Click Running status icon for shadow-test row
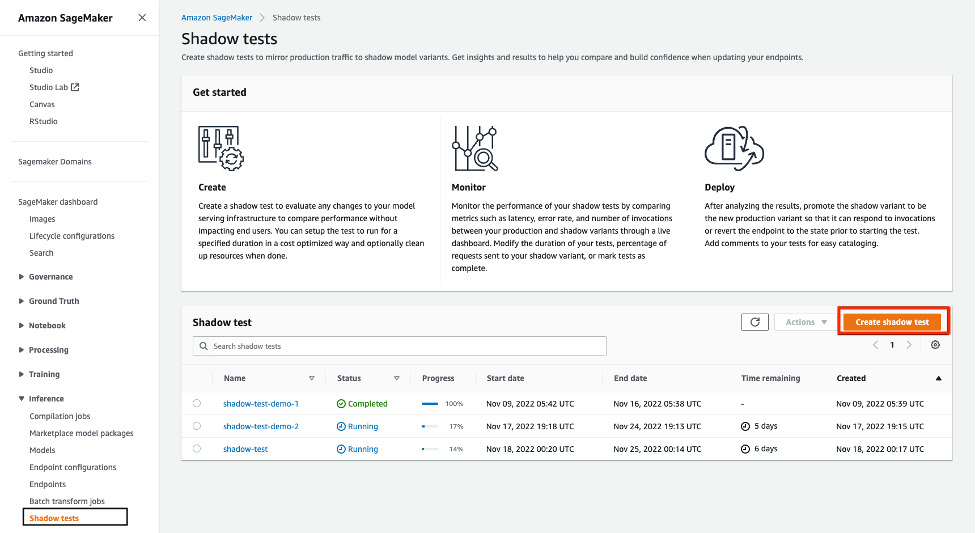Image resolution: width=977 pixels, height=533 pixels. (x=341, y=449)
